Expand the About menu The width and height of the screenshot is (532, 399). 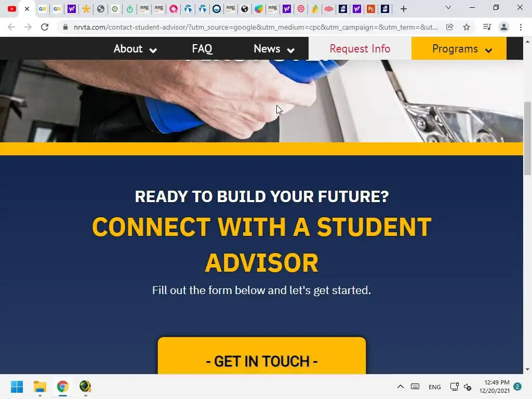[x=135, y=49]
